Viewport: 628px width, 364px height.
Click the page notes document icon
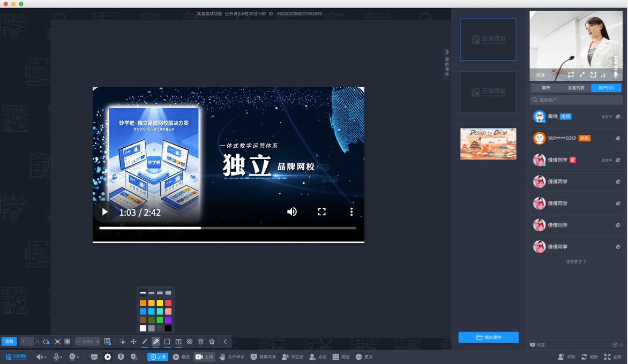click(x=107, y=342)
